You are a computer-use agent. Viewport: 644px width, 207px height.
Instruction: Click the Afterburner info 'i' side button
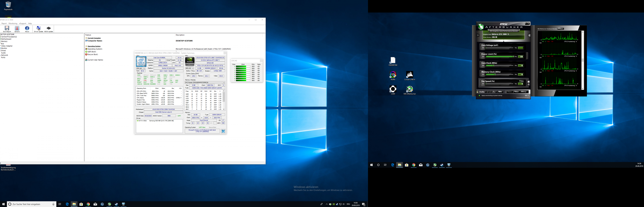(x=529, y=35)
